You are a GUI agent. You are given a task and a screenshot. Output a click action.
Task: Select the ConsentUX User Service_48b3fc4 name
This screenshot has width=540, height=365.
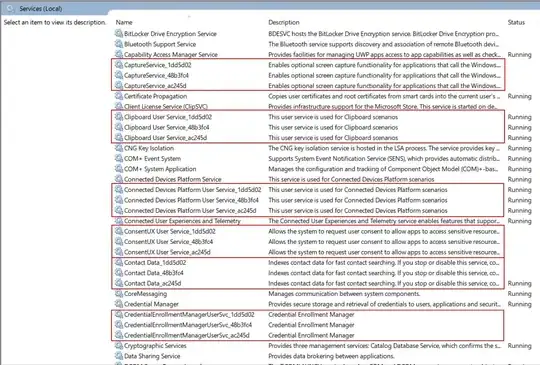[168, 242]
